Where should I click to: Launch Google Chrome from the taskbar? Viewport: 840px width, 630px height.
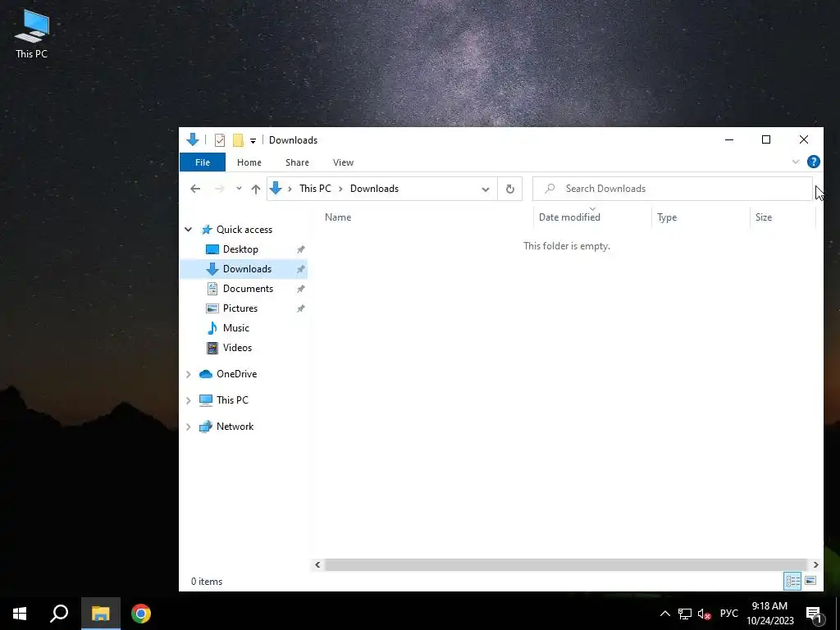point(141,614)
